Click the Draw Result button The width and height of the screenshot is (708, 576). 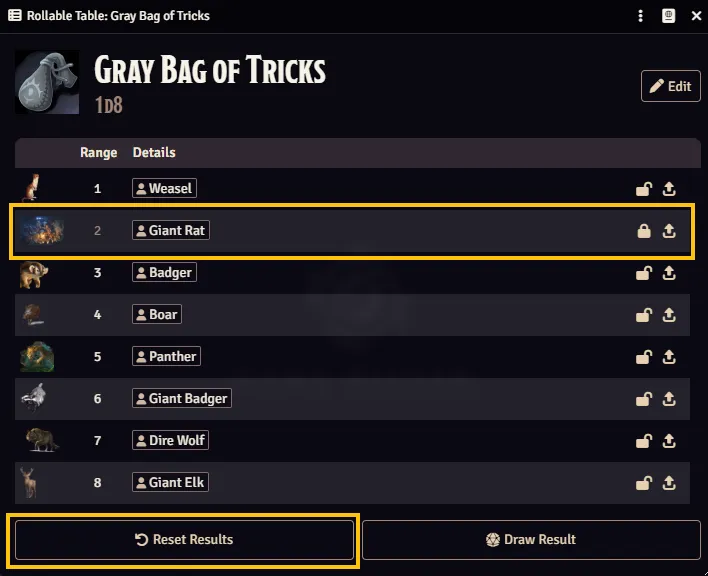(531, 539)
